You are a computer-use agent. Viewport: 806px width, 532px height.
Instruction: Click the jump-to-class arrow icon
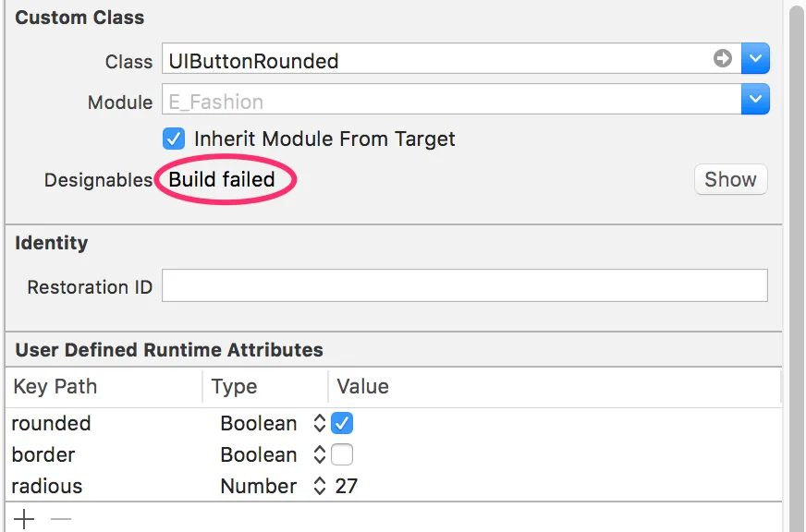pyautogui.click(x=723, y=59)
